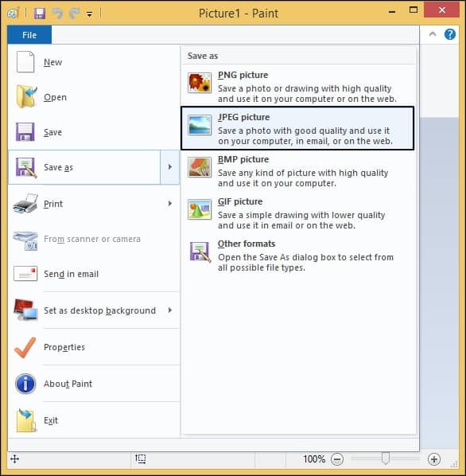
Task: Click the floppy with pencil icon beside Save as
Action: tap(26, 167)
